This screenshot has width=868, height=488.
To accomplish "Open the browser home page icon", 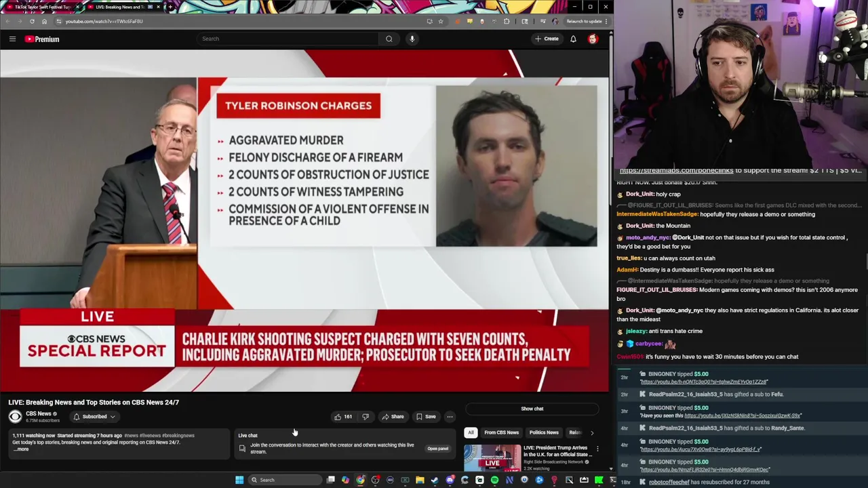I will pyautogui.click(x=44, y=21).
